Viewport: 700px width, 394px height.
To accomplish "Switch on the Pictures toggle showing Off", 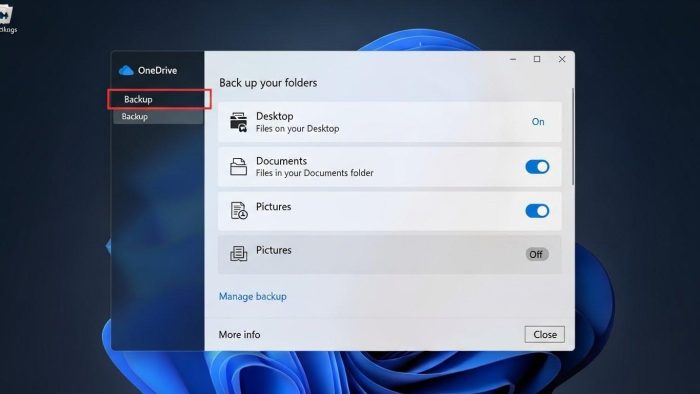I will coord(537,254).
